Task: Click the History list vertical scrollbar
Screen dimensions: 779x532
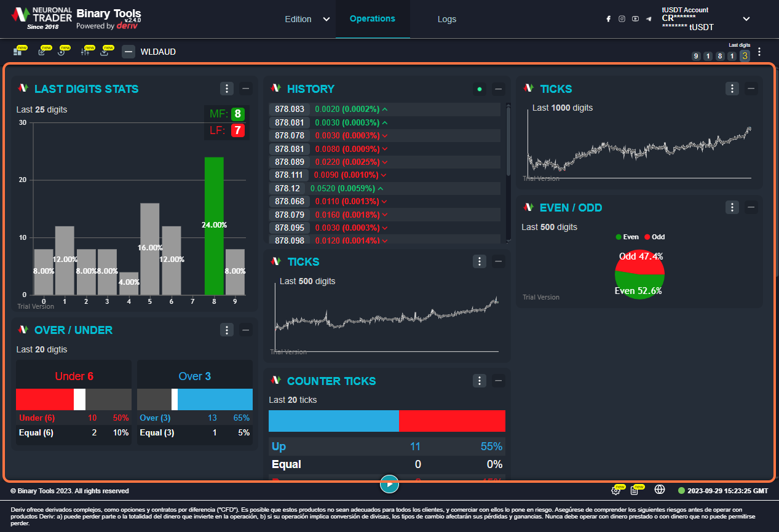Action: (508, 141)
